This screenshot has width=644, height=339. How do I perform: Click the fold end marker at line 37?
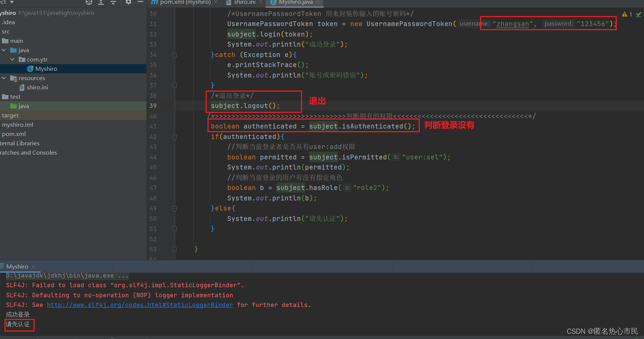(x=175, y=85)
